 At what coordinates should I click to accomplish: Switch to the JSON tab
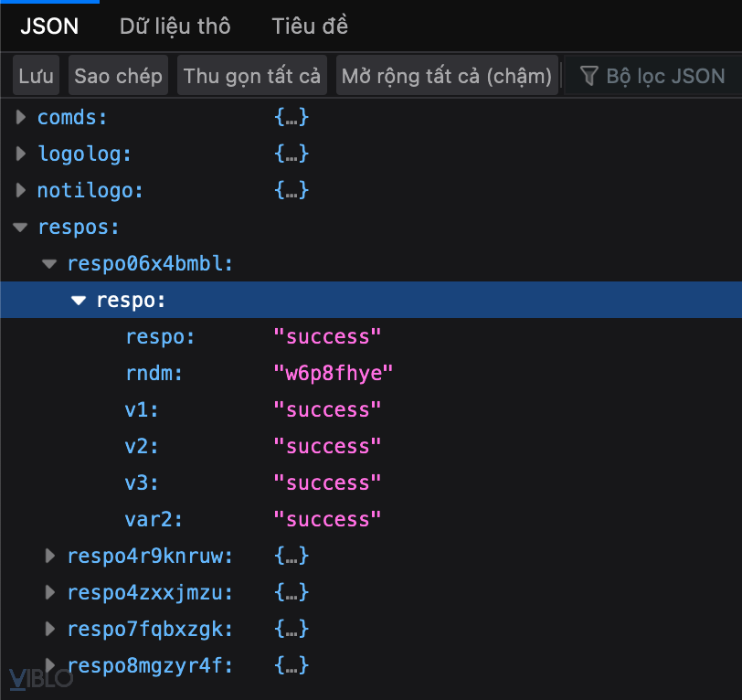point(49,27)
